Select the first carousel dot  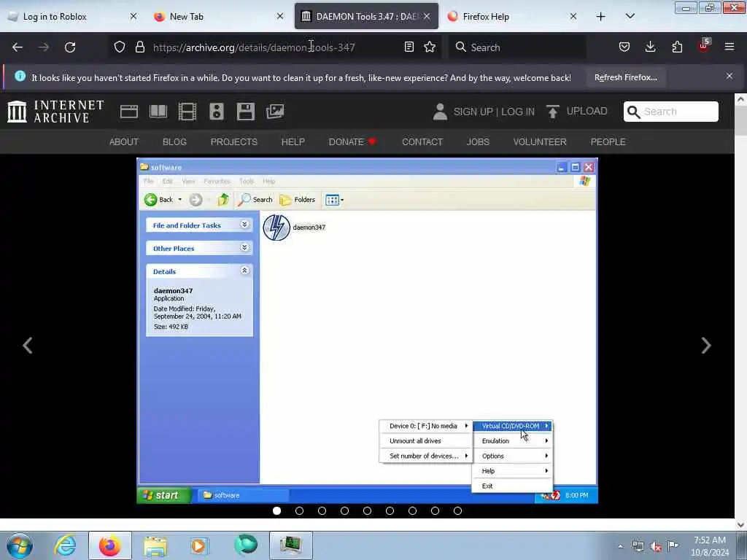[x=276, y=510]
